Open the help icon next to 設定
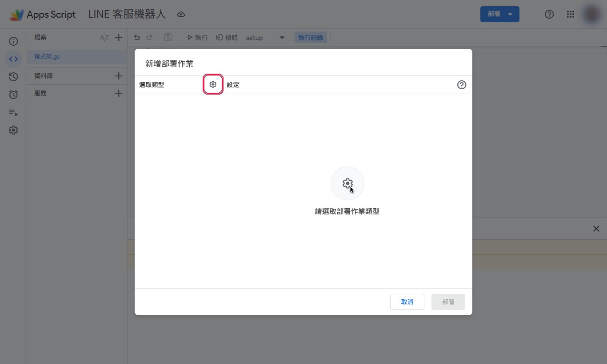The width and height of the screenshot is (607, 364). pos(462,85)
